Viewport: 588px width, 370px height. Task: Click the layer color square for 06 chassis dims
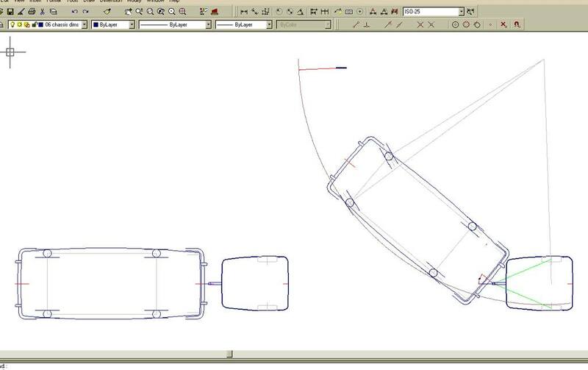click(x=41, y=25)
